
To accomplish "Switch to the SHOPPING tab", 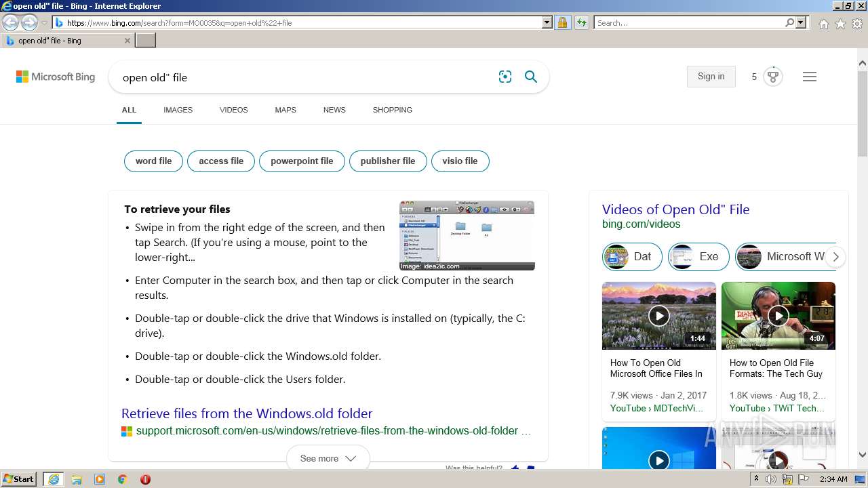I will pos(392,110).
